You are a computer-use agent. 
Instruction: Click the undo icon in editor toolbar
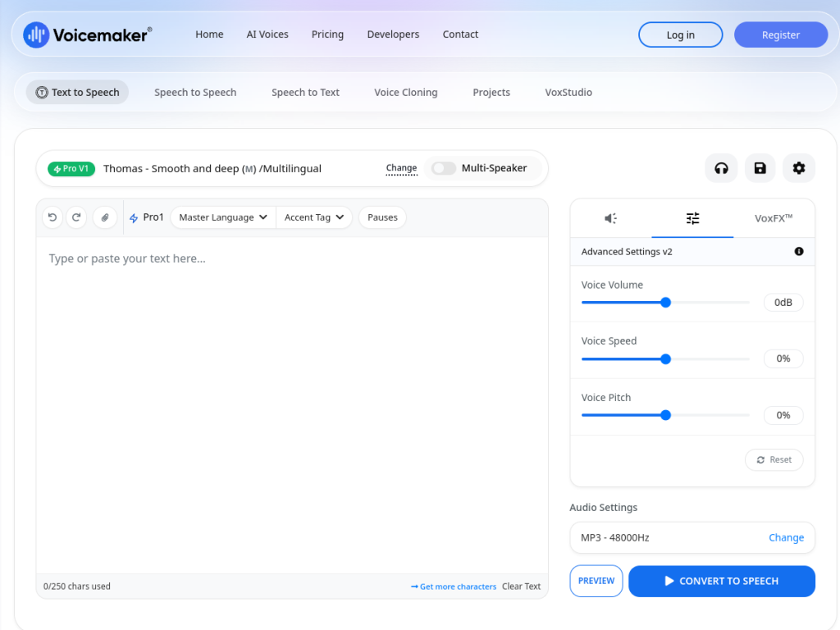pyautogui.click(x=52, y=217)
